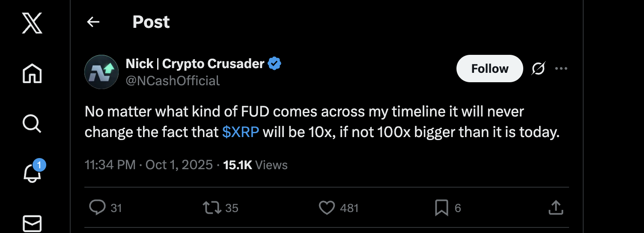
Task: Click the Grok slash-circle icon
Action: (538, 69)
